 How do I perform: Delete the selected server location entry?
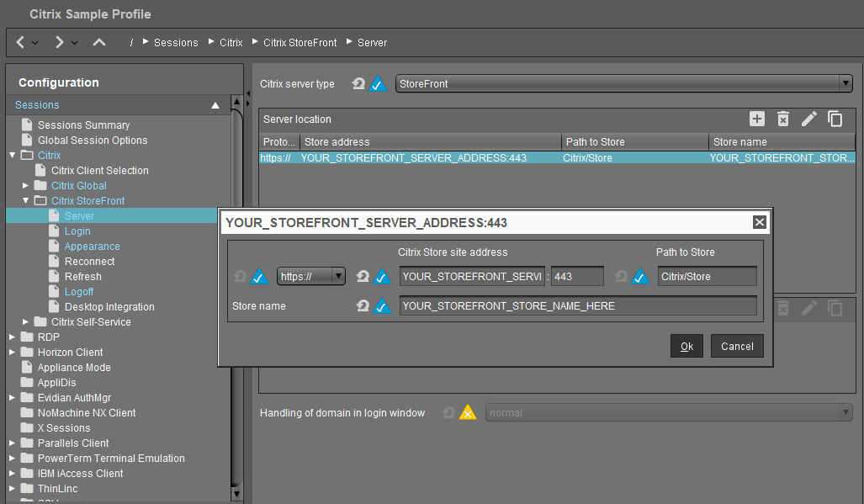pos(783,119)
